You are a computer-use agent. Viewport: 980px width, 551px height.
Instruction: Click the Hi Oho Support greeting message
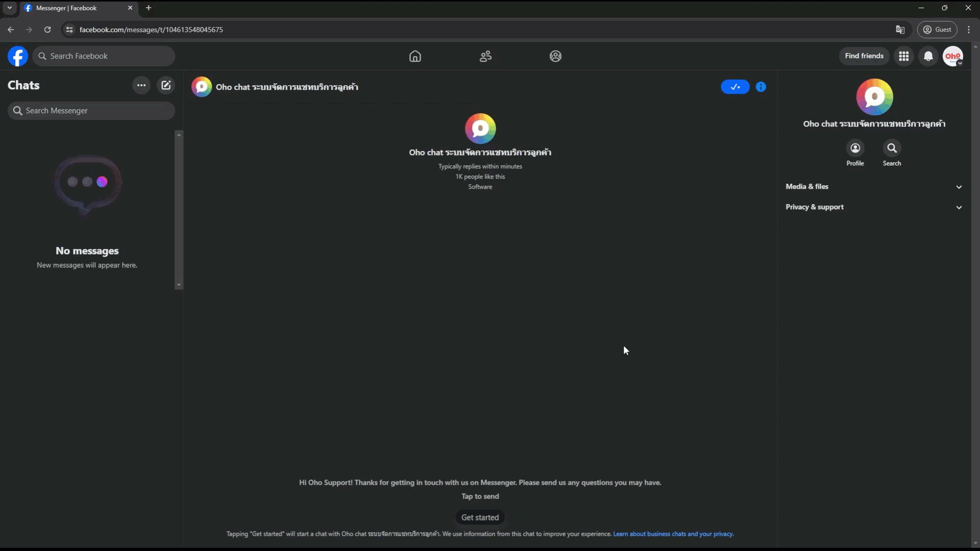point(480,483)
